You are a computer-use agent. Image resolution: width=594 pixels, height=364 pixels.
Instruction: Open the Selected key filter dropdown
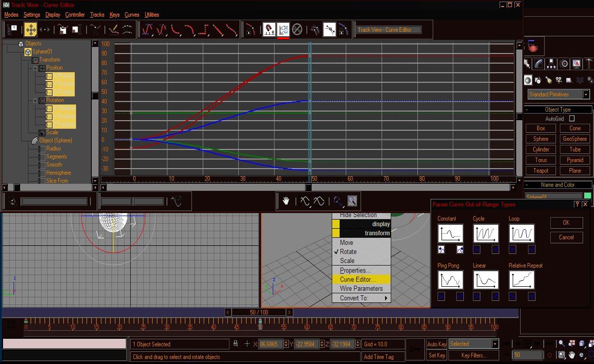473,344
